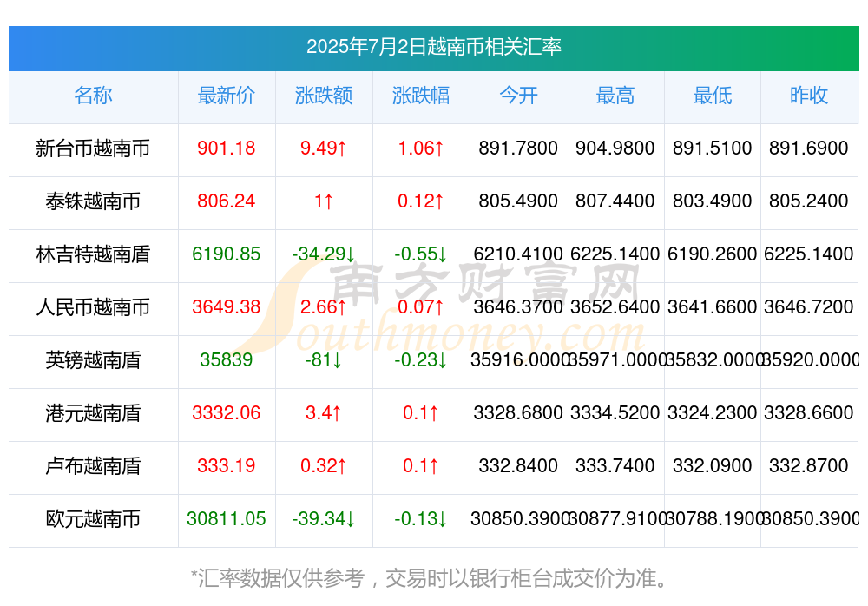The image size is (868, 606).
Task: Click low value 6190.2600
Action: click(713, 254)
